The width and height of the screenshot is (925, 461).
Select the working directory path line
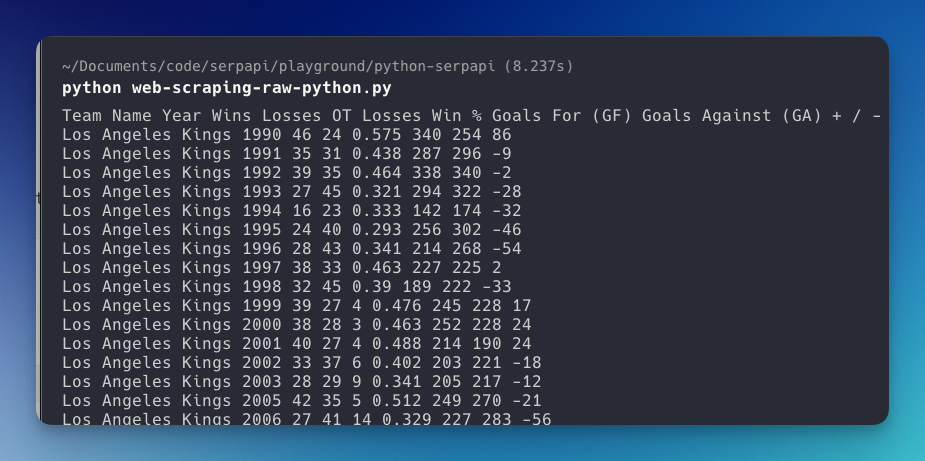tap(317, 66)
